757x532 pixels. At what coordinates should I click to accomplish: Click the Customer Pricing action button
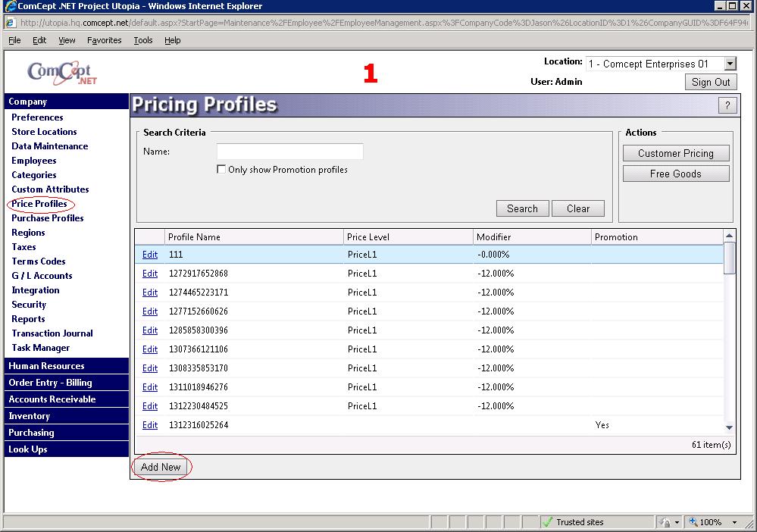[675, 153]
